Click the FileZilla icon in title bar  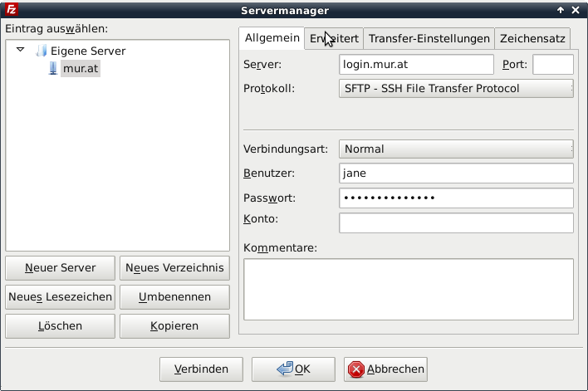pyautogui.click(x=9, y=10)
